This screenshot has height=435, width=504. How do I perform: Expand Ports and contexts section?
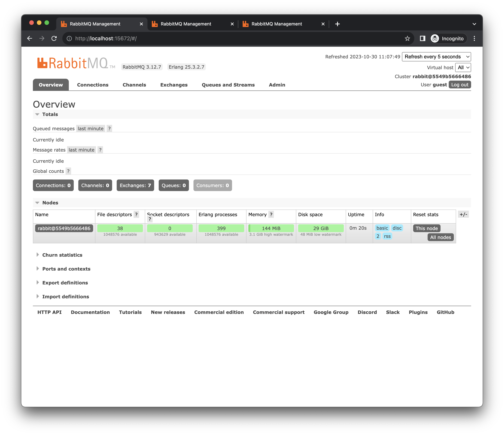63,269
